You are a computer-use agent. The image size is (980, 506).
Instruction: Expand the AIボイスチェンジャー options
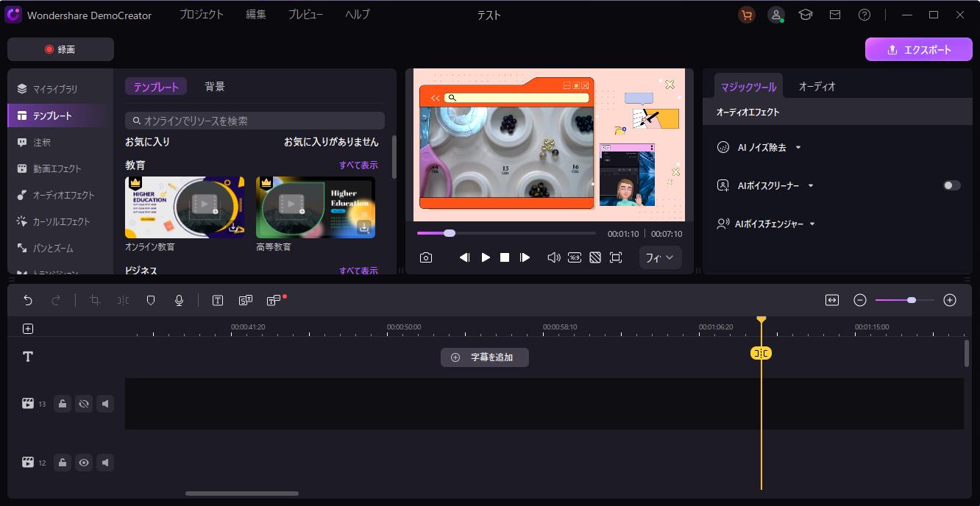pos(812,224)
